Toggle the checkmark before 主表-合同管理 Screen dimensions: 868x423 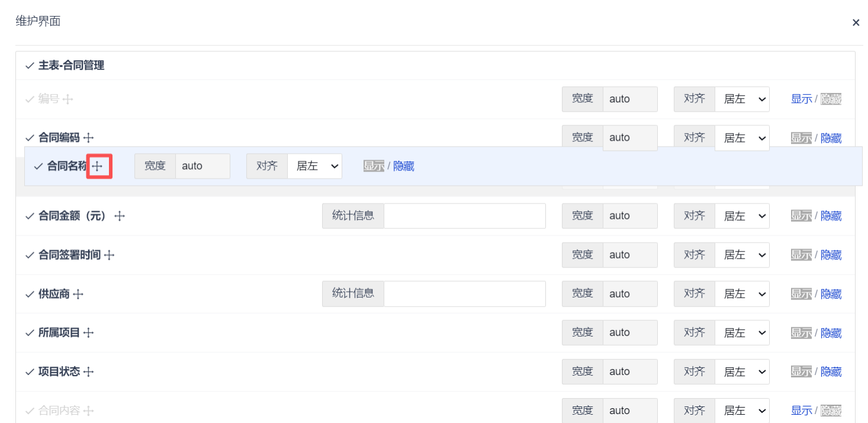point(28,66)
